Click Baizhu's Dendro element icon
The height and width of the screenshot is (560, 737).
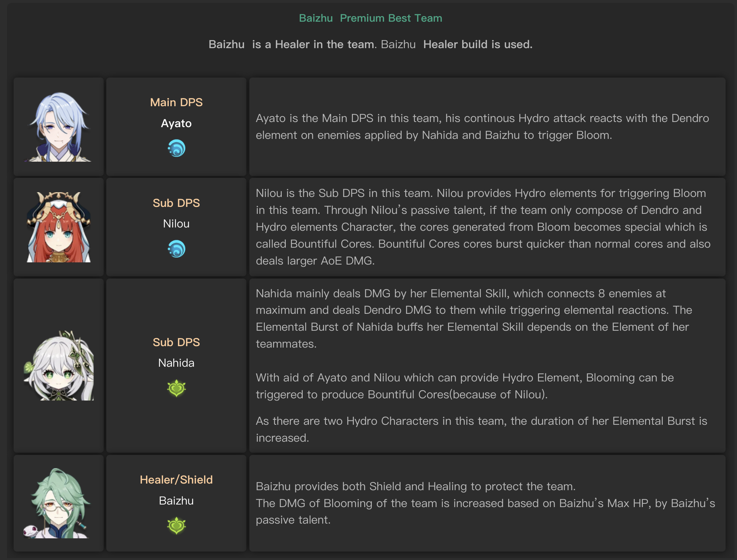[x=177, y=525]
